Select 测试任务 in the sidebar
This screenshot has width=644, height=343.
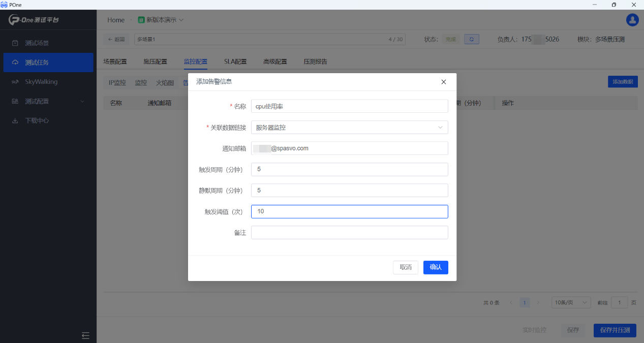(37, 63)
